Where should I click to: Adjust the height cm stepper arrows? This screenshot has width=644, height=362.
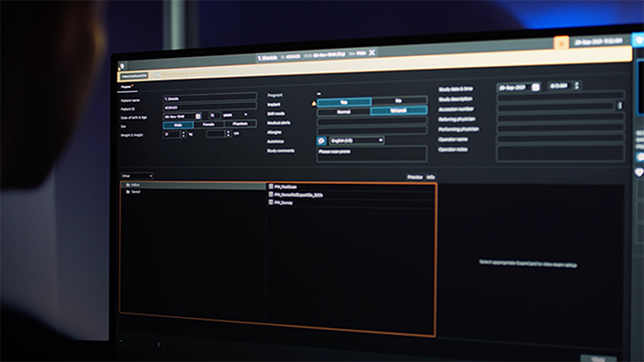click(x=229, y=133)
